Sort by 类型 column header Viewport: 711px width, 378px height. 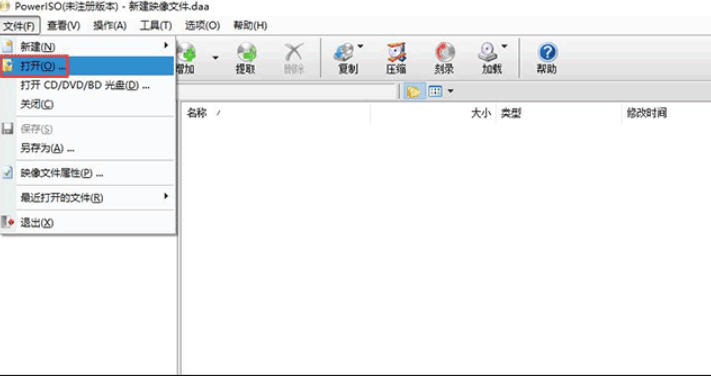coord(559,113)
